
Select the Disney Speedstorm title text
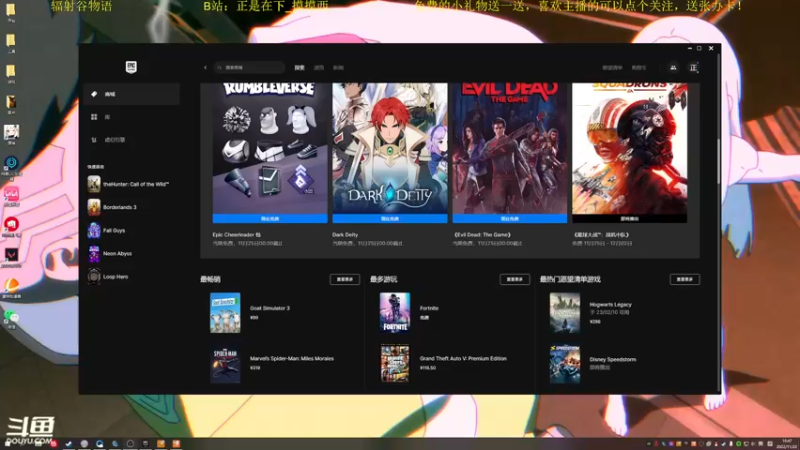613,360
